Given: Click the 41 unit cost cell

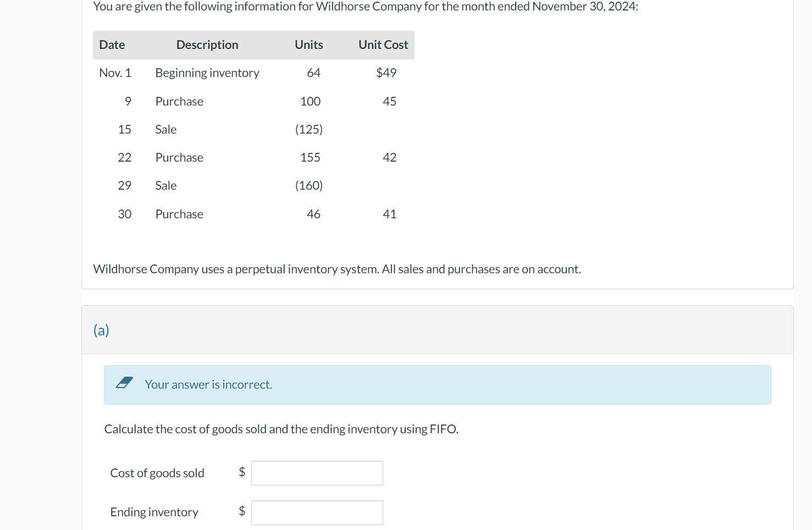Looking at the screenshot, I should click(x=390, y=214).
